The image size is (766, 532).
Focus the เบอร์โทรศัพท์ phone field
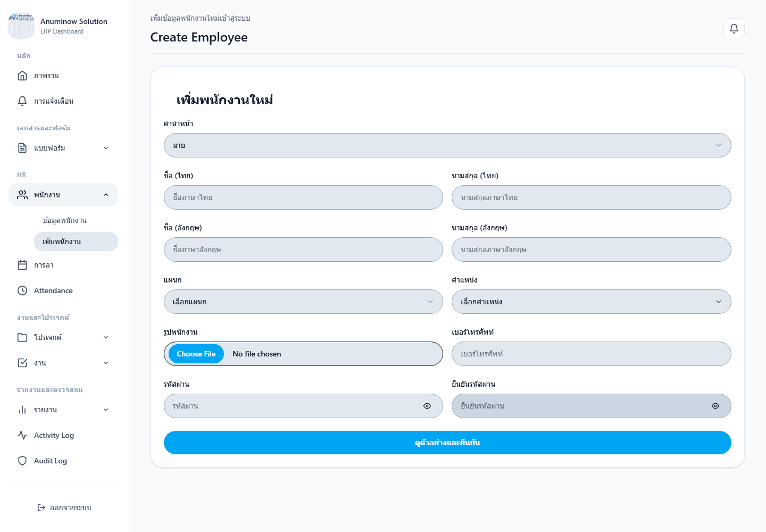[x=592, y=354]
